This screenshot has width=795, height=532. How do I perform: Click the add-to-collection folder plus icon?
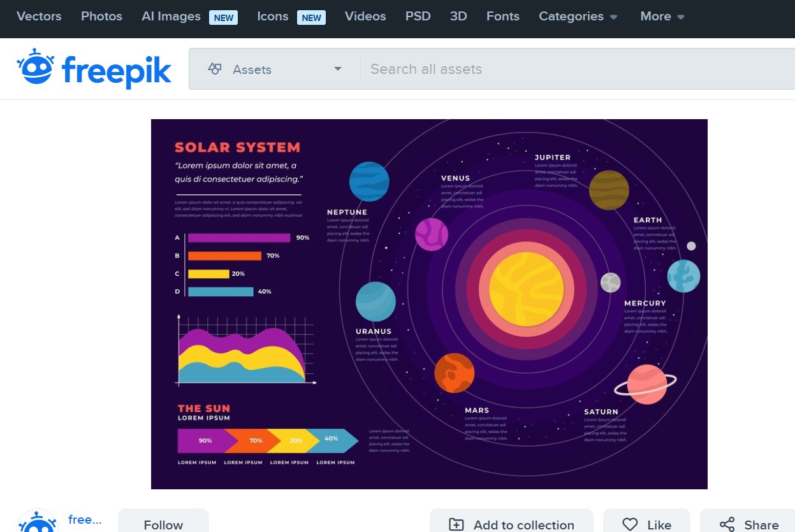pyautogui.click(x=456, y=524)
